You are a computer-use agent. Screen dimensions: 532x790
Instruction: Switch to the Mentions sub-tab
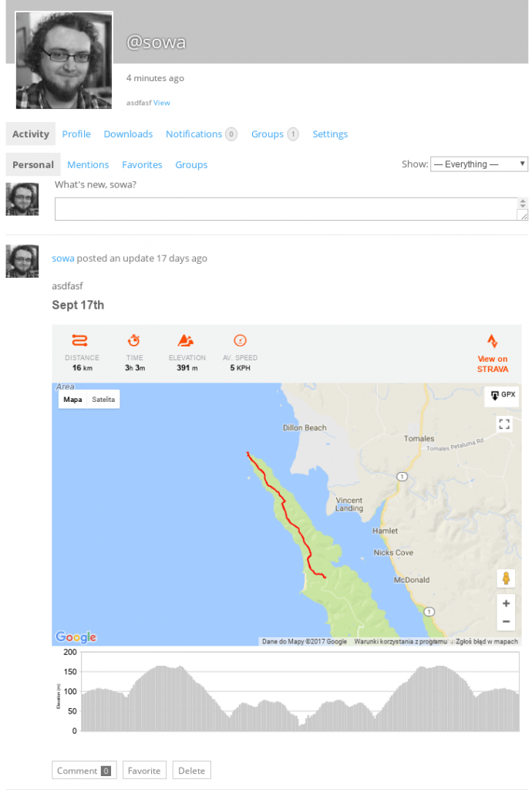(x=88, y=164)
